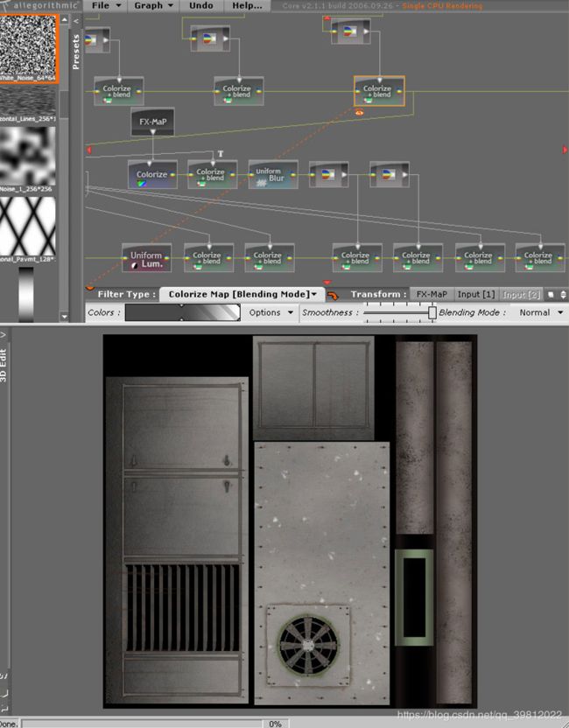Image resolution: width=569 pixels, height=728 pixels.
Task: Click the T marker above Colorize + blend node
Action: pos(221,154)
